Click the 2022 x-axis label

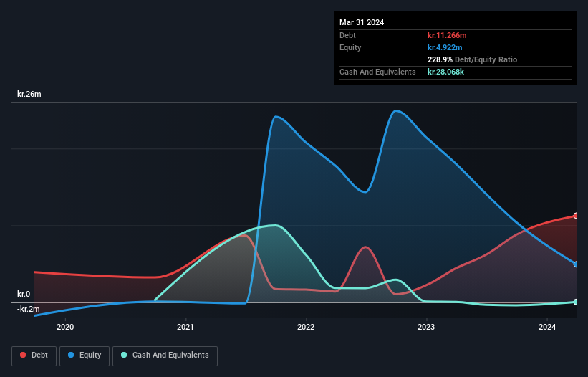tap(306, 327)
